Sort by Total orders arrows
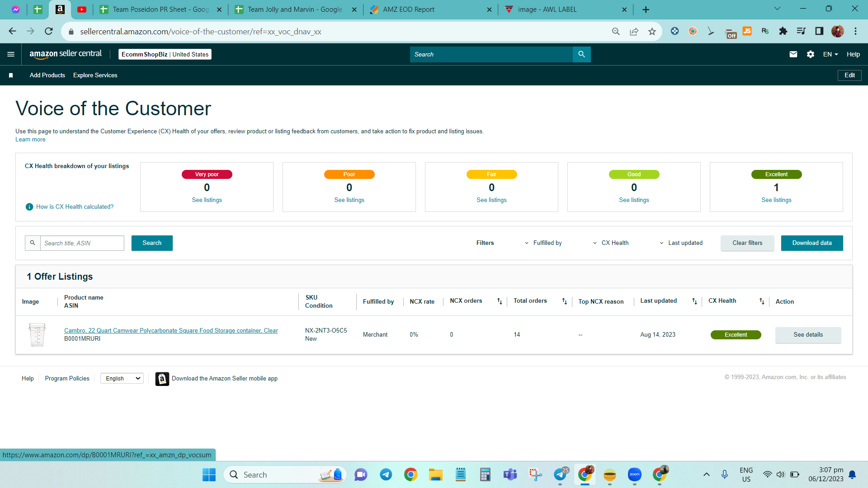 [564, 301]
